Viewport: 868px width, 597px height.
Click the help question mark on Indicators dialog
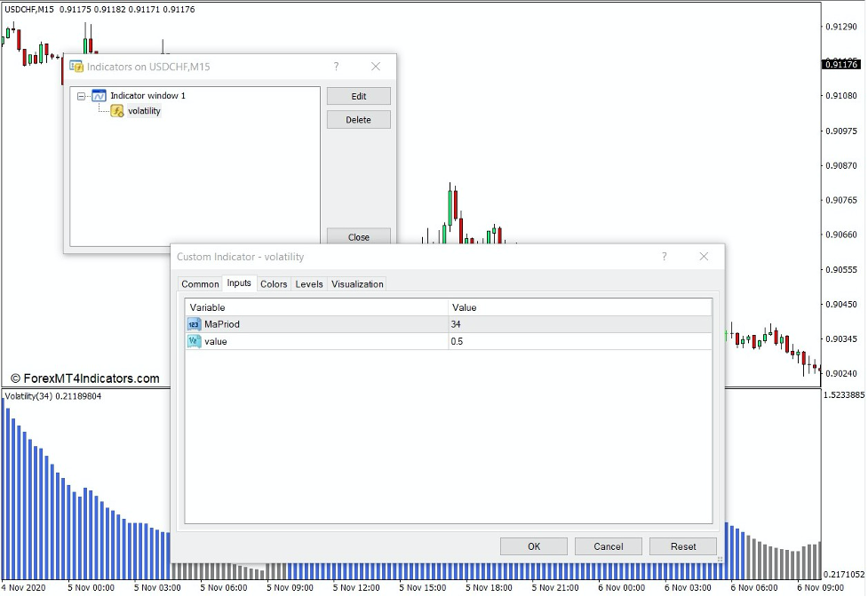[336, 67]
